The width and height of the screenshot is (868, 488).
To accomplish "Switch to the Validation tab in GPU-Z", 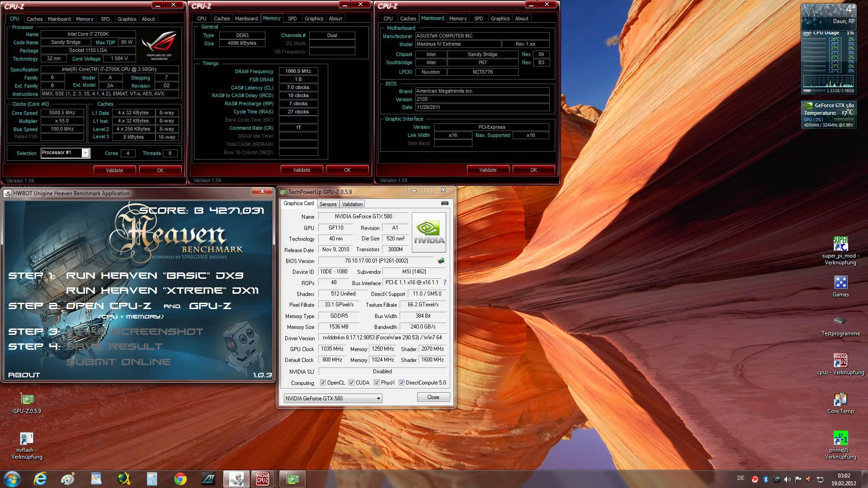I will pyautogui.click(x=352, y=204).
